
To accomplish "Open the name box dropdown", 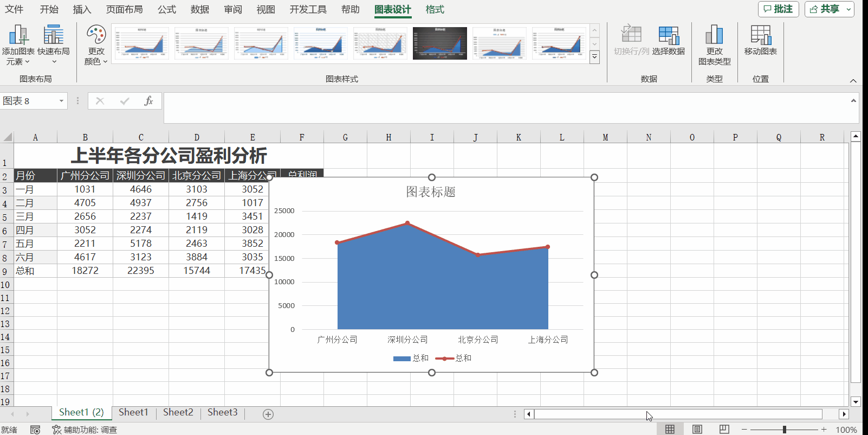I will [x=61, y=101].
